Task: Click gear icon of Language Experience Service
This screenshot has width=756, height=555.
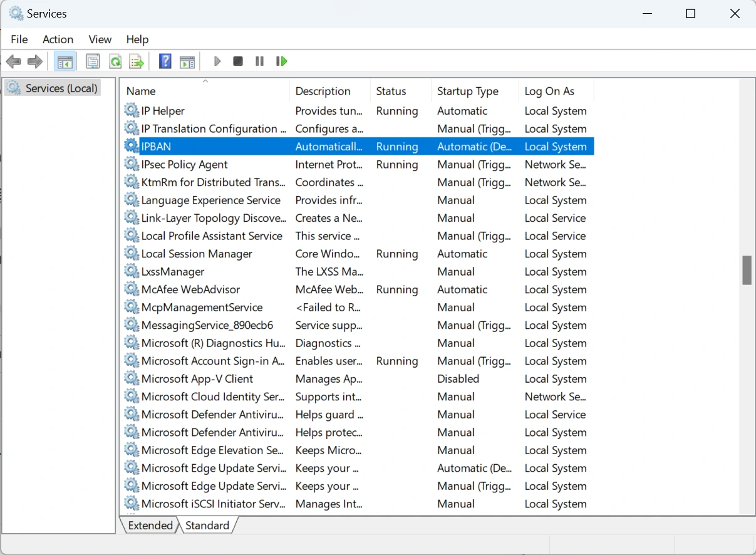Action: tap(131, 200)
